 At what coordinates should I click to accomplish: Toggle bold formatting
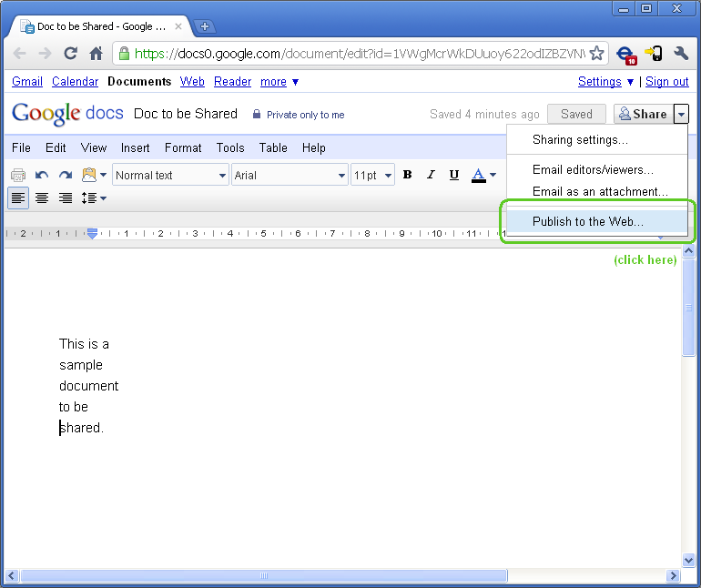(x=407, y=175)
